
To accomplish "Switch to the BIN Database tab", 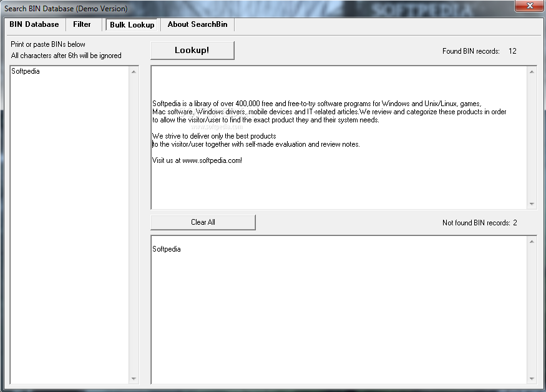I will pos(34,24).
